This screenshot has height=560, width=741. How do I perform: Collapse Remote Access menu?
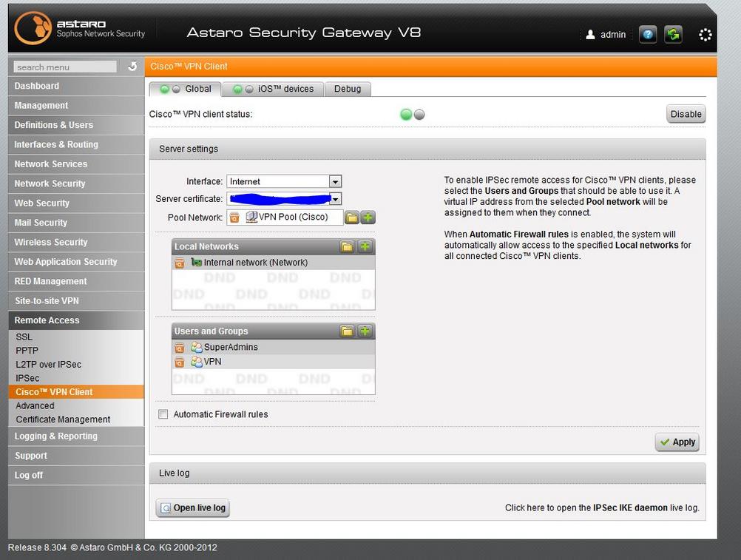pos(76,320)
